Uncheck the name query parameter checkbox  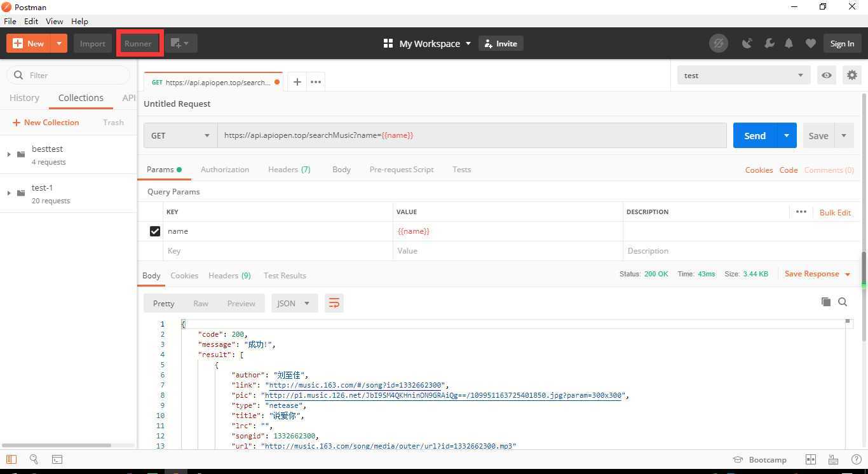[x=155, y=231]
